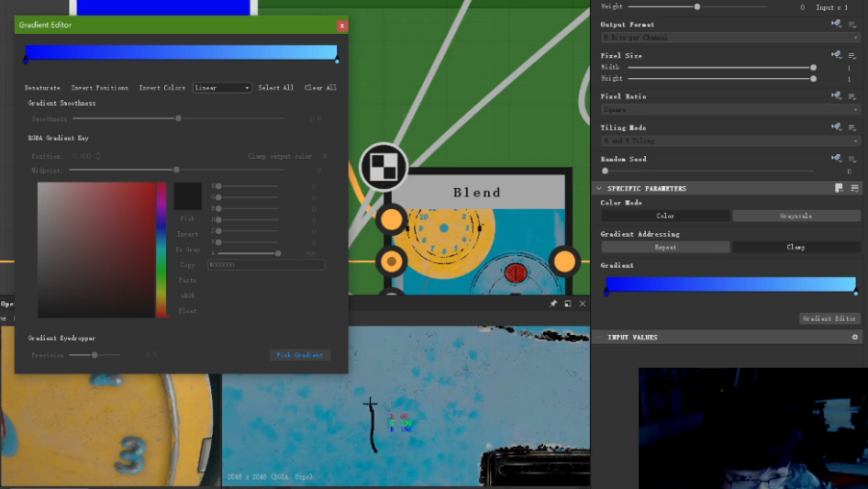Open the Linear interpolation dropdown
Viewport: 868px width, 489px height.
(222, 87)
